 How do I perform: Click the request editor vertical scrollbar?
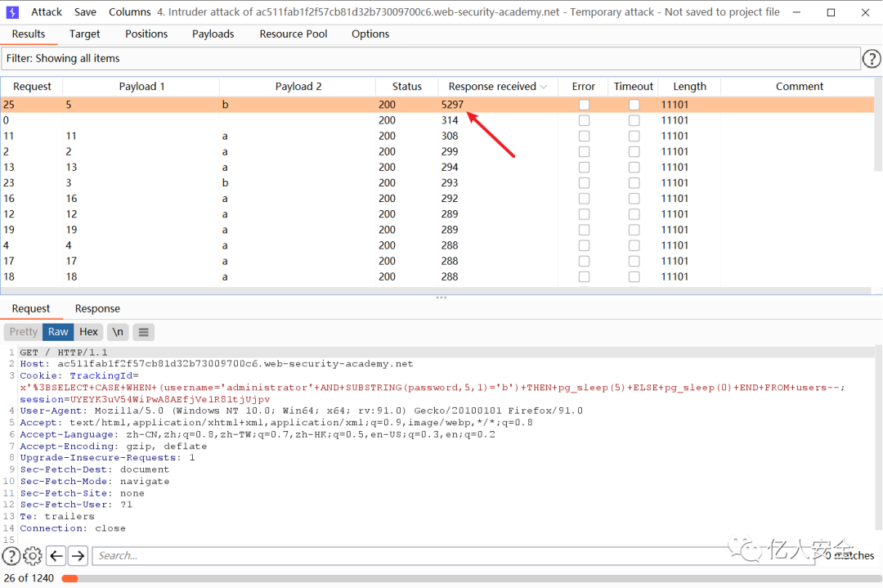pos(878,438)
